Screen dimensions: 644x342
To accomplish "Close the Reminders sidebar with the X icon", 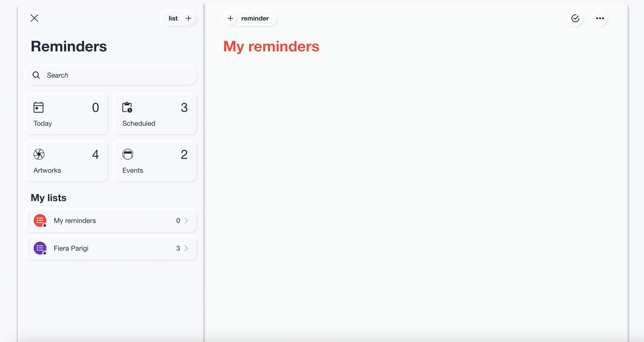I will point(34,18).
